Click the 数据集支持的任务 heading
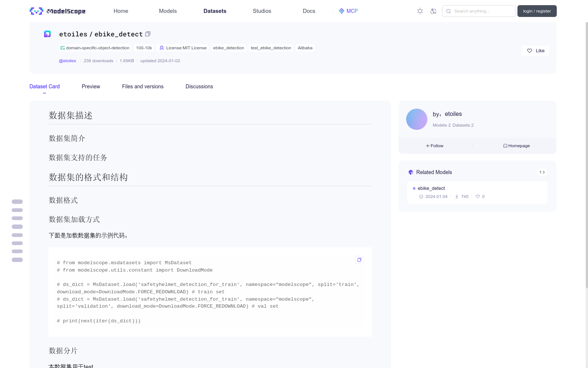The height and width of the screenshot is (368, 588). point(78,158)
